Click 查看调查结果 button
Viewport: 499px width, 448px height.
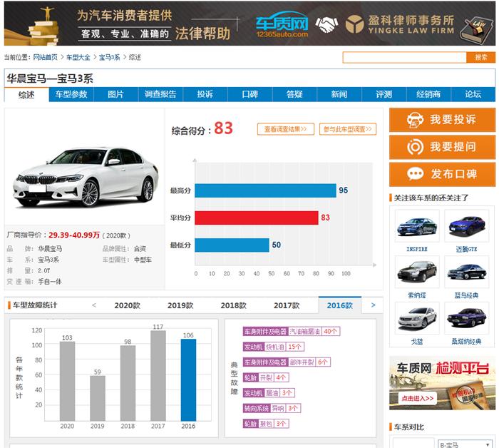pyautogui.click(x=286, y=129)
